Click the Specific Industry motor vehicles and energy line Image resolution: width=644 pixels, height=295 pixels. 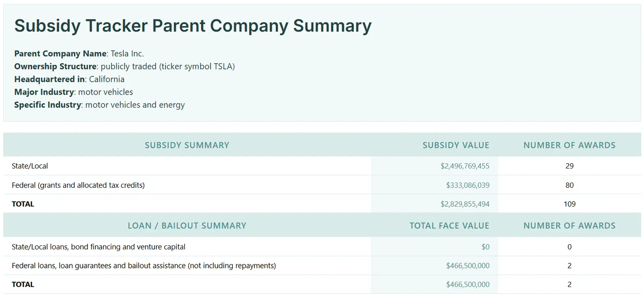tap(99, 105)
